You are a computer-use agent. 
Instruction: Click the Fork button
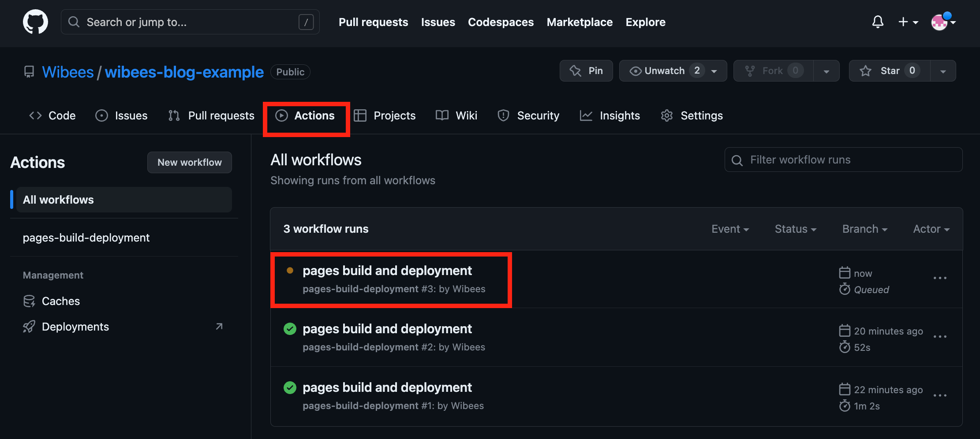point(774,71)
